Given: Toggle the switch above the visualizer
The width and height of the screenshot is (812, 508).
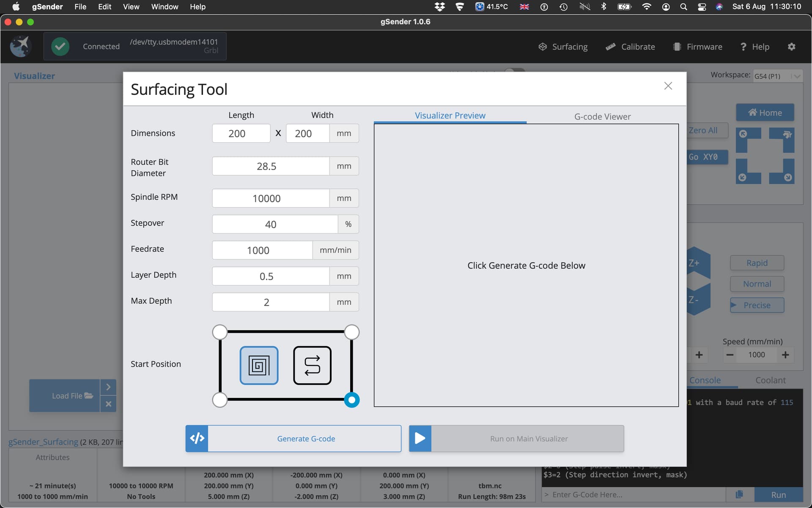Looking at the screenshot, I should [x=515, y=71].
